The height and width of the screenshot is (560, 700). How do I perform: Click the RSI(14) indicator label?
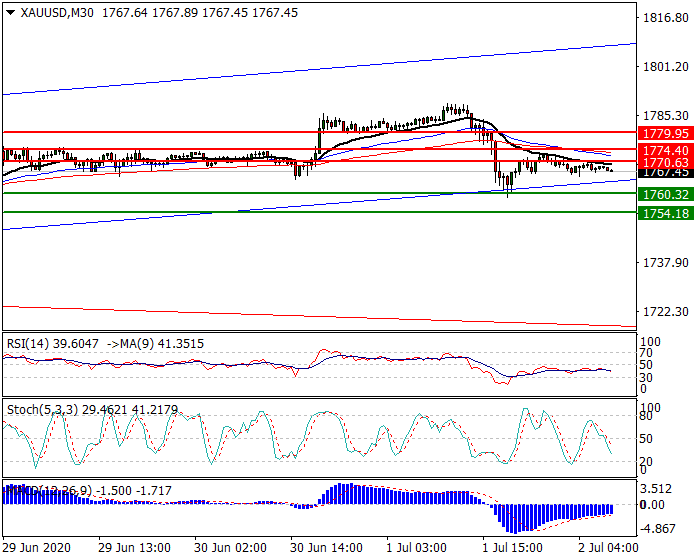28,344
